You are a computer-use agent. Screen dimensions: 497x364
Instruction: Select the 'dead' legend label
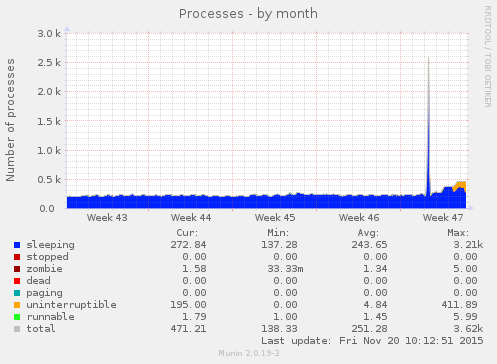click(x=38, y=281)
